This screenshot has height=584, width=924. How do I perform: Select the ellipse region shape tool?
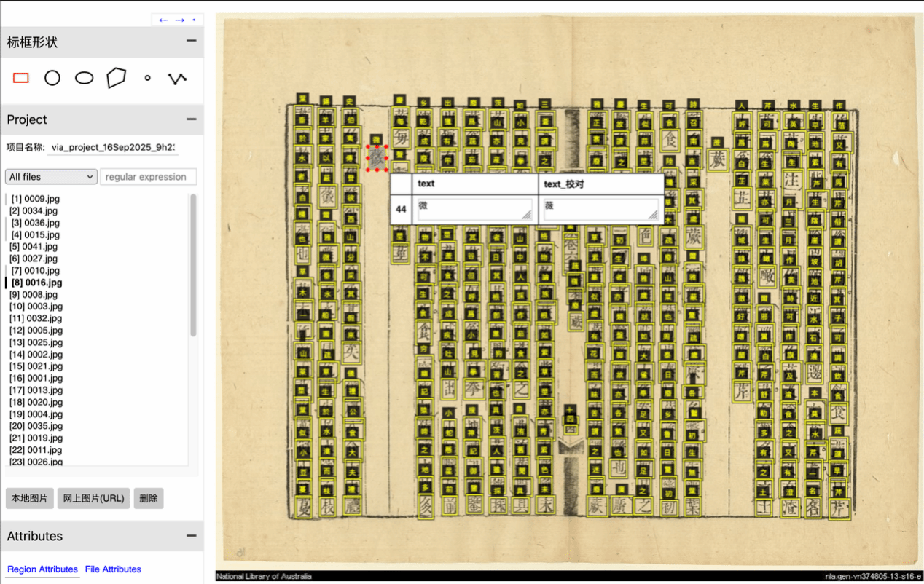[85, 78]
